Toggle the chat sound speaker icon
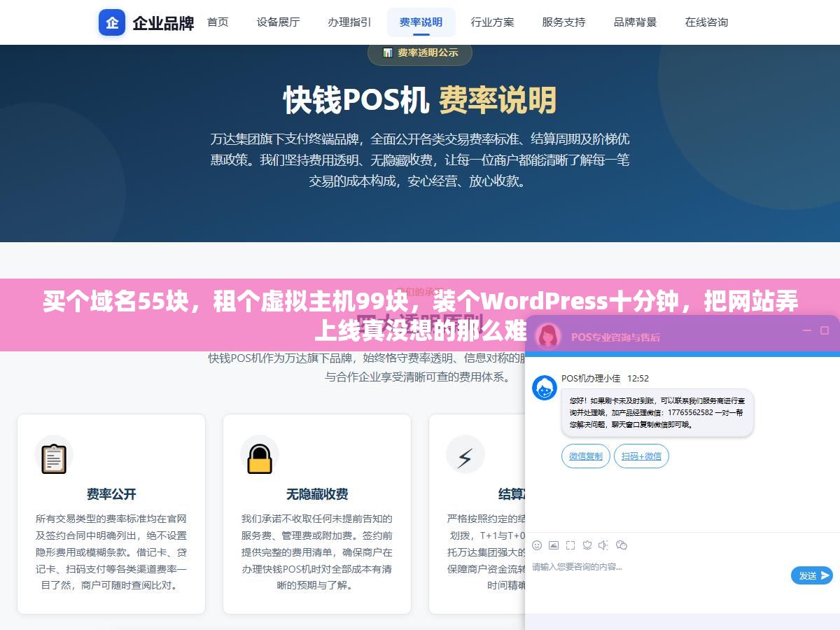Image resolution: width=840 pixels, height=630 pixels. pos(603,545)
